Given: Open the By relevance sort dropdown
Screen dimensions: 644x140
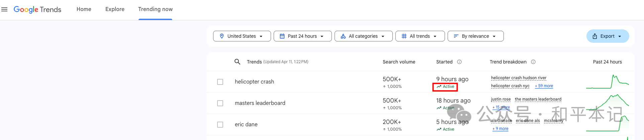Looking at the screenshot, I should (x=476, y=36).
